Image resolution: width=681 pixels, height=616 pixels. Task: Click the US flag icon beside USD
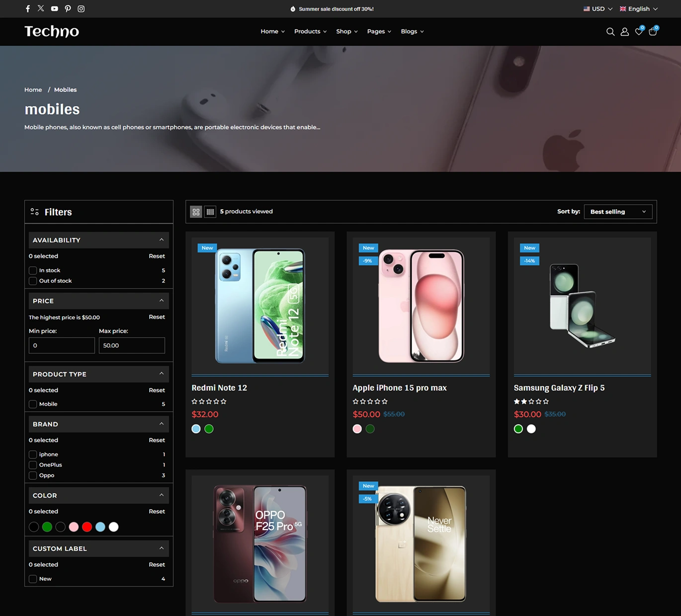(x=587, y=9)
